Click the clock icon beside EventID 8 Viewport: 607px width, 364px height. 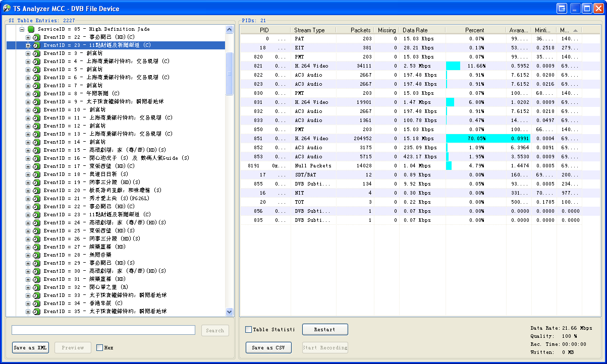(x=36, y=94)
